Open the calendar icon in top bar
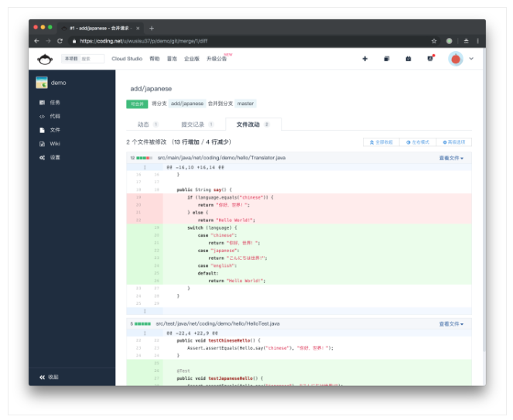Screen dimensions: 513x420 pyautogui.click(x=409, y=59)
